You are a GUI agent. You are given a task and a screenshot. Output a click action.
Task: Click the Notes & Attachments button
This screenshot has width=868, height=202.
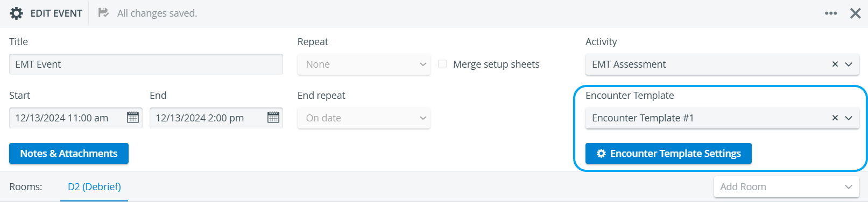pos(69,153)
